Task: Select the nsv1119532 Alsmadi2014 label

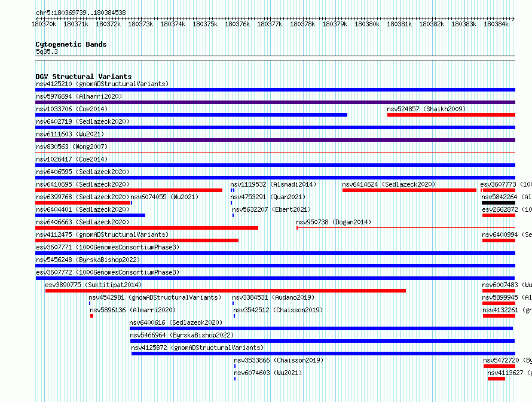Action: click(273, 184)
